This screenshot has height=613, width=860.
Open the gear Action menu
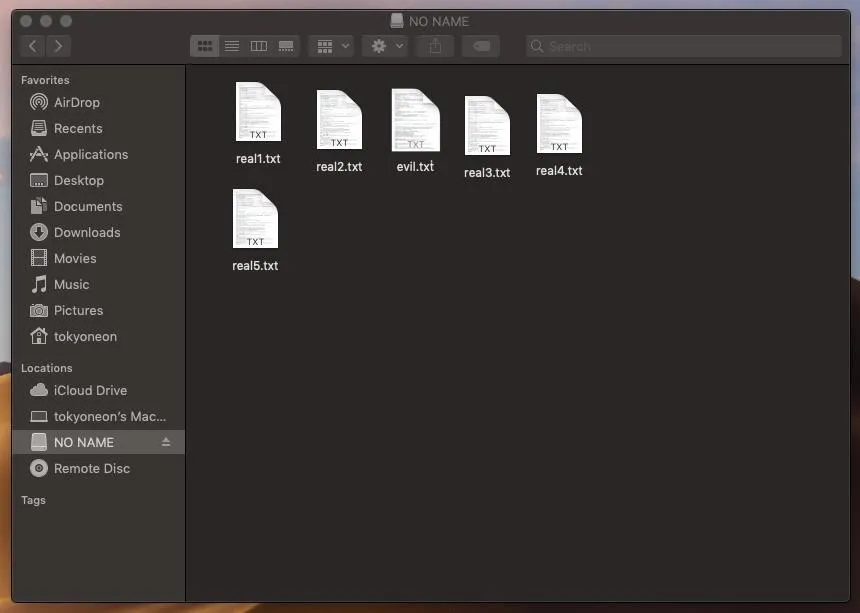pos(386,46)
